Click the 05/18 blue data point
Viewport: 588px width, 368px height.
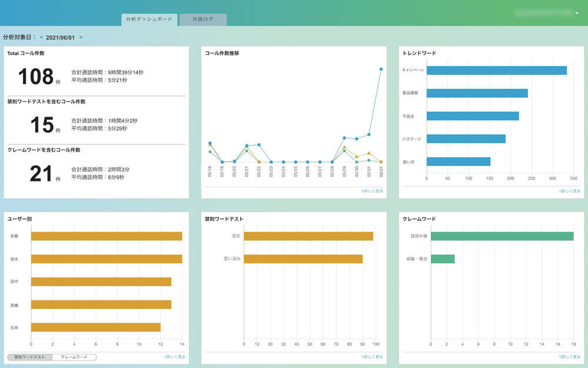tap(210, 143)
